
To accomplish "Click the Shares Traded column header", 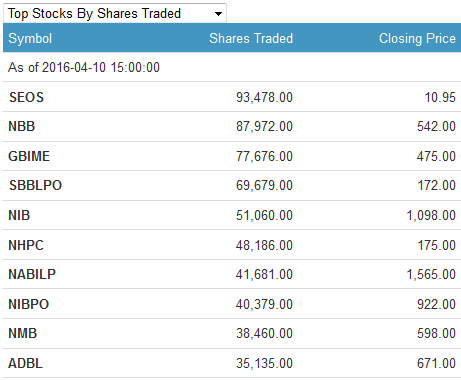I will tap(251, 38).
